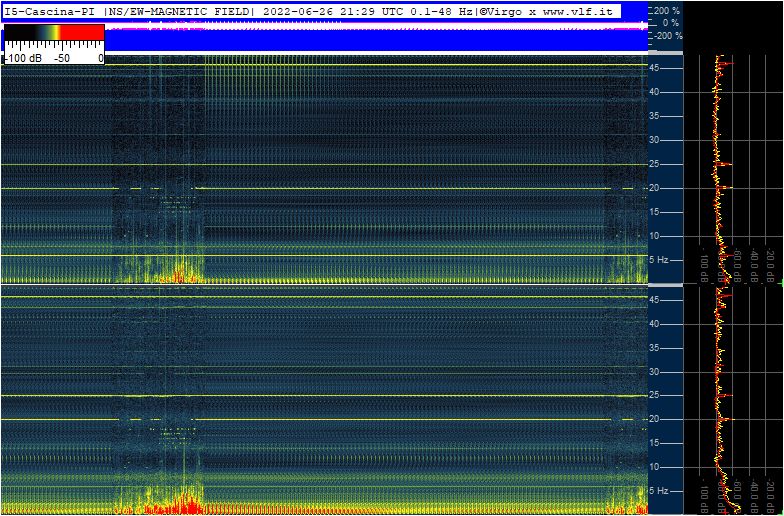The width and height of the screenshot is (784, 516).
Task: Click the 5 Hz label on upper spectrogram
Action: tap(658, 260)
